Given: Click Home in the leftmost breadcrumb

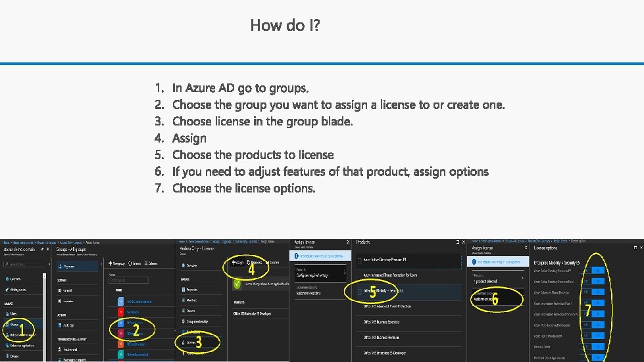Looking at the screenshot, I should click(x=6, y=242).
